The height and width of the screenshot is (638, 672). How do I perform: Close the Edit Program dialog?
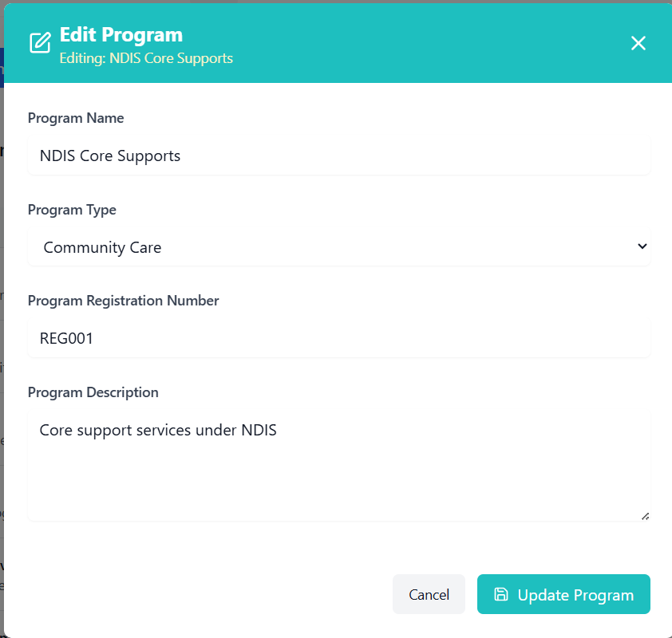638,43
